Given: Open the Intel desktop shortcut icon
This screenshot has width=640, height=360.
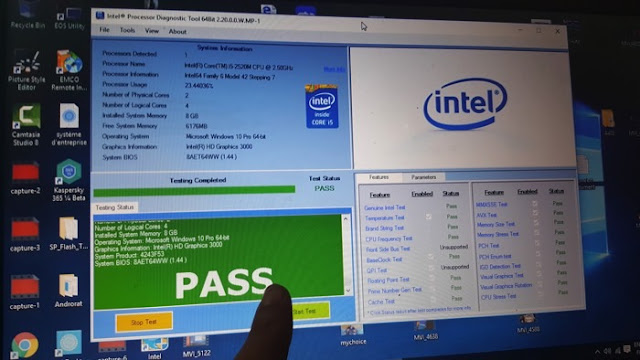Looking at the screenshot, I should pyautogui.click(x=154, y=349).
